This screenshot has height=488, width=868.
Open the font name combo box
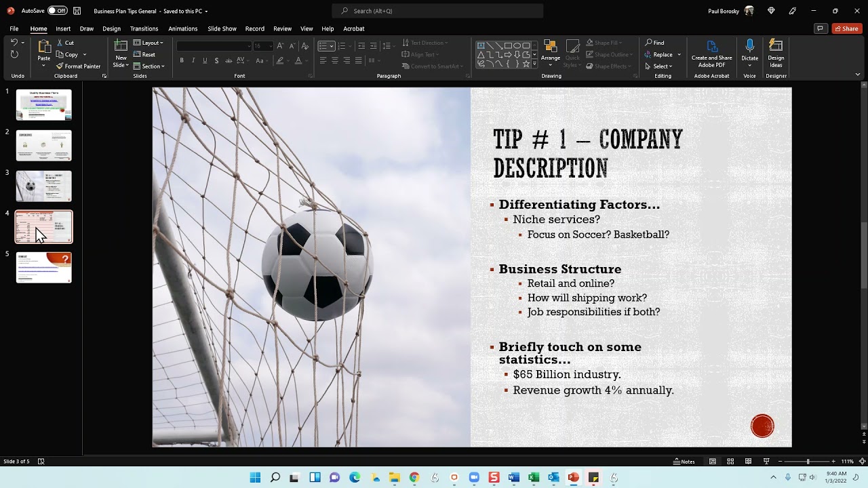pyautogui.click(x=214, y=46)
